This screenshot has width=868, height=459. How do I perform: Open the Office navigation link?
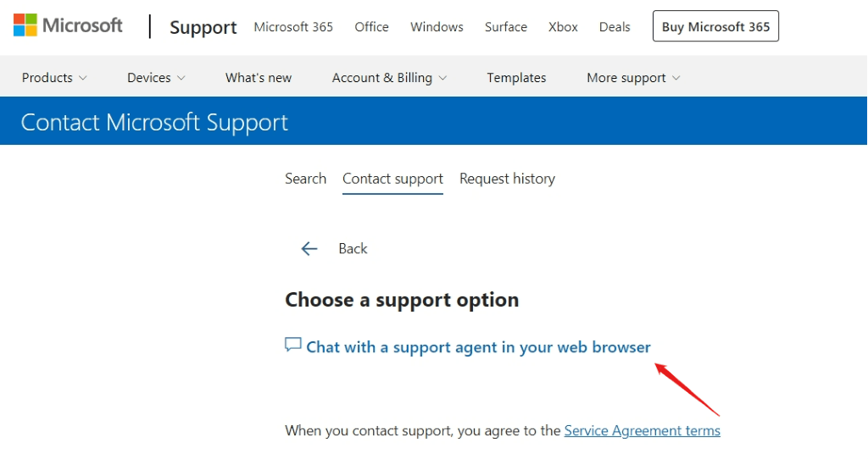coord(371,26)
